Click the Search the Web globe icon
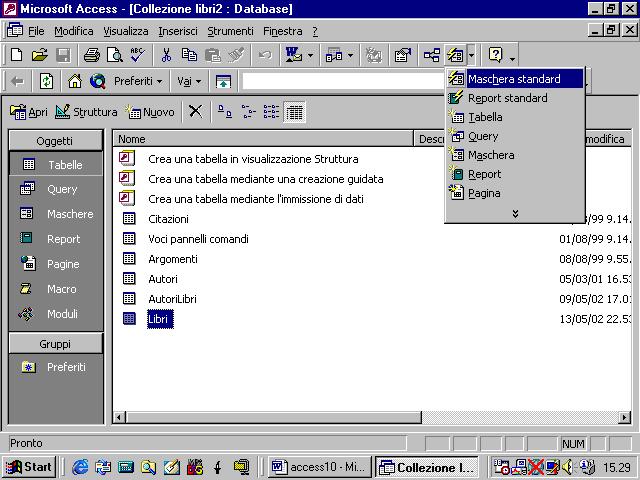Viewport: 640px width, 480px height. 98,81
